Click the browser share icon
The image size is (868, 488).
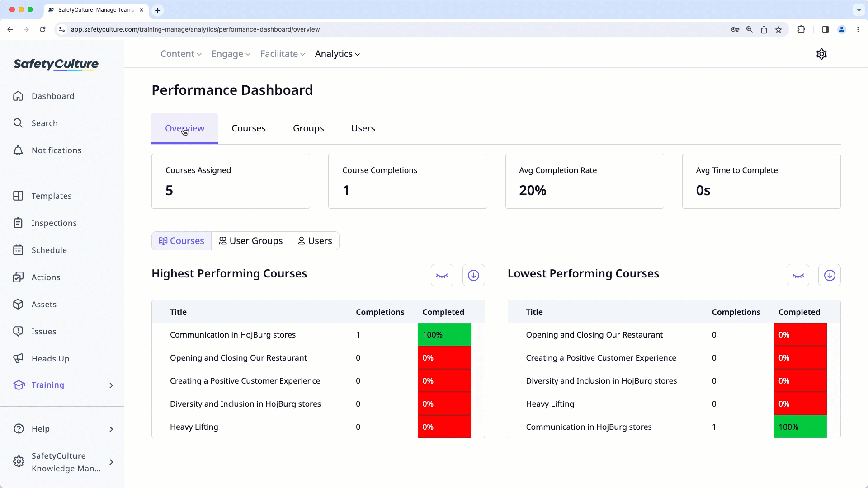tap(764, 29)
